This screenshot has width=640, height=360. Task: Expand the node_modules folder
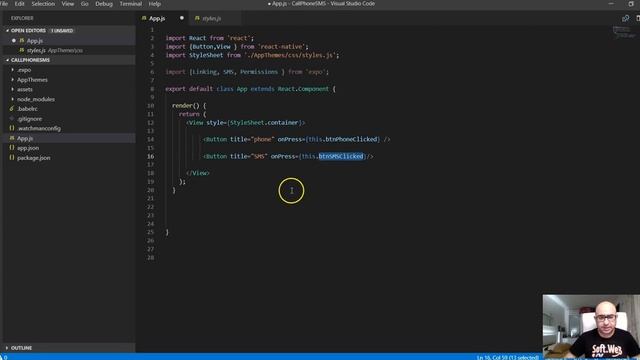(13, 99)
